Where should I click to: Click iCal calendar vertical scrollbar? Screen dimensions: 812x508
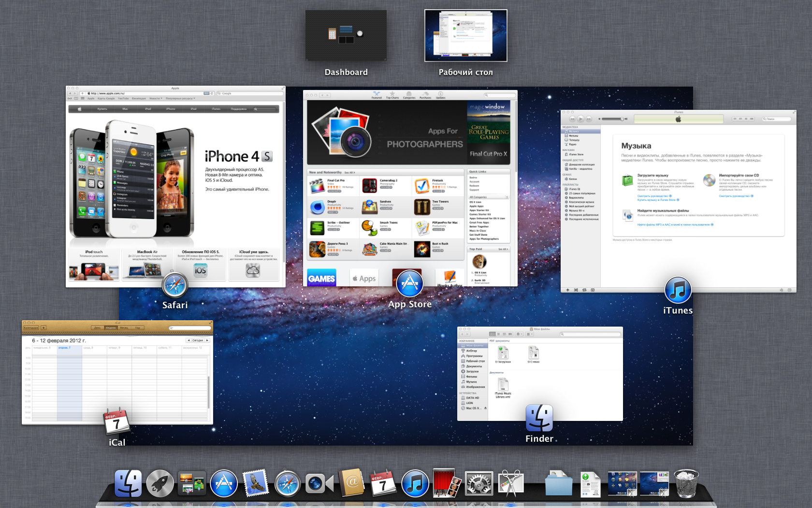[209, 392]
